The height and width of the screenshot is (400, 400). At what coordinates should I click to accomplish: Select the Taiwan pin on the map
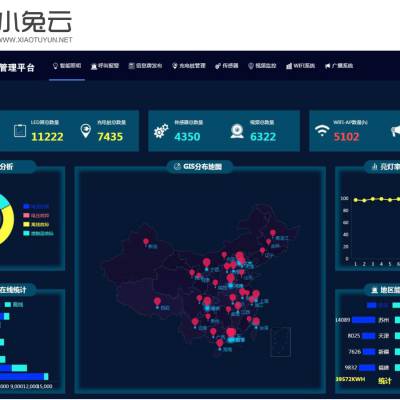(256, 322)
